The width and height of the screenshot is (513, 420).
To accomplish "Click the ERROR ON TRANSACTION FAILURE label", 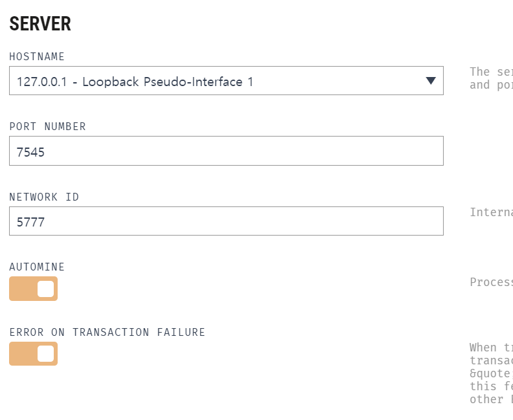I will (x=107, y=333).
